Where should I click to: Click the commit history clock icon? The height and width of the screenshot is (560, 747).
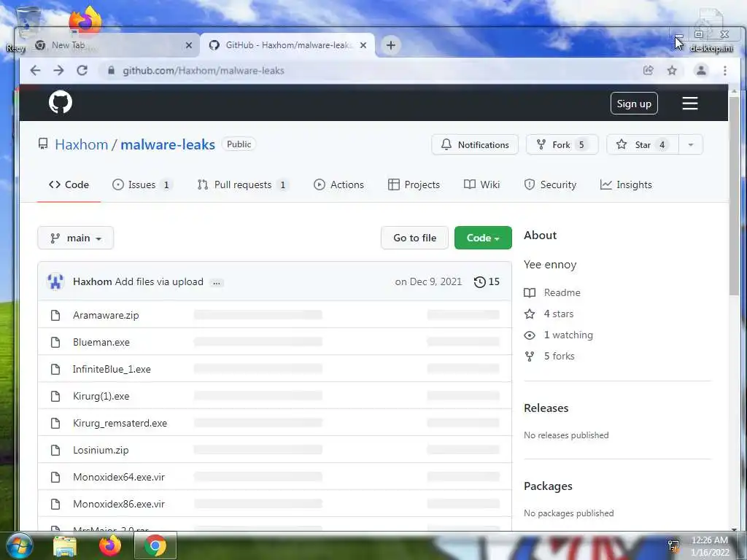coord(479,282)
